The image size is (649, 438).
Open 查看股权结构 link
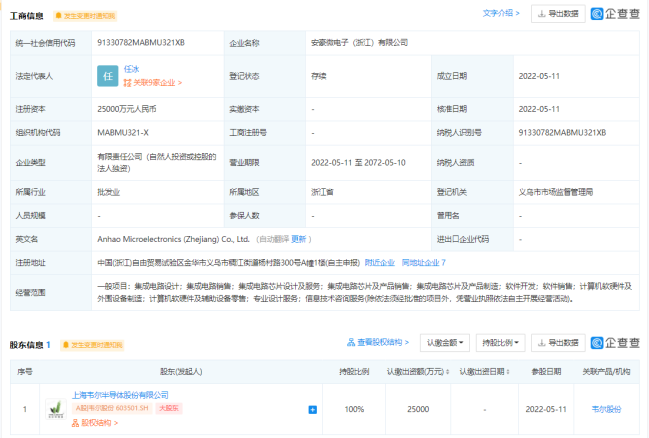coord(378,342)
